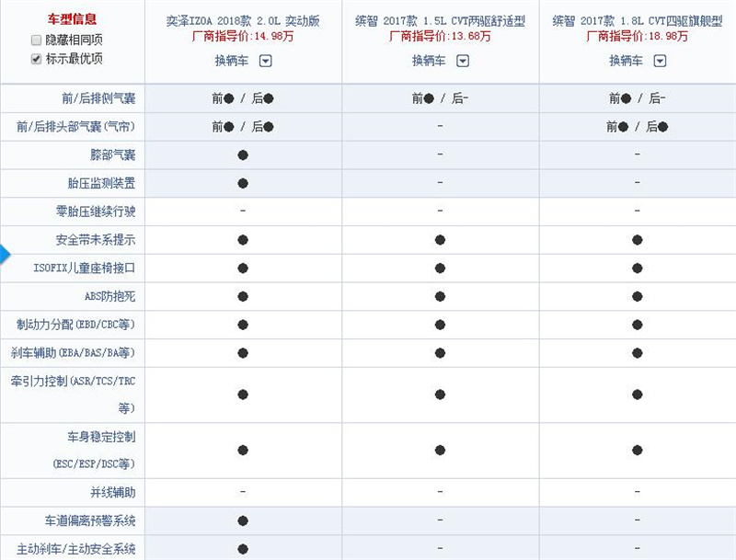Click the 车型信息 header label

tap(72, 19)
